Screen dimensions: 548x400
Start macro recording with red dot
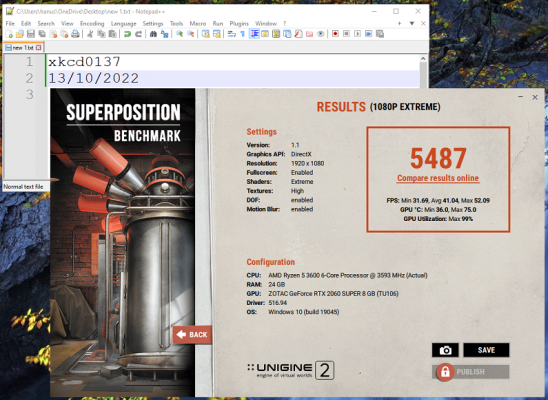(336, 34)
